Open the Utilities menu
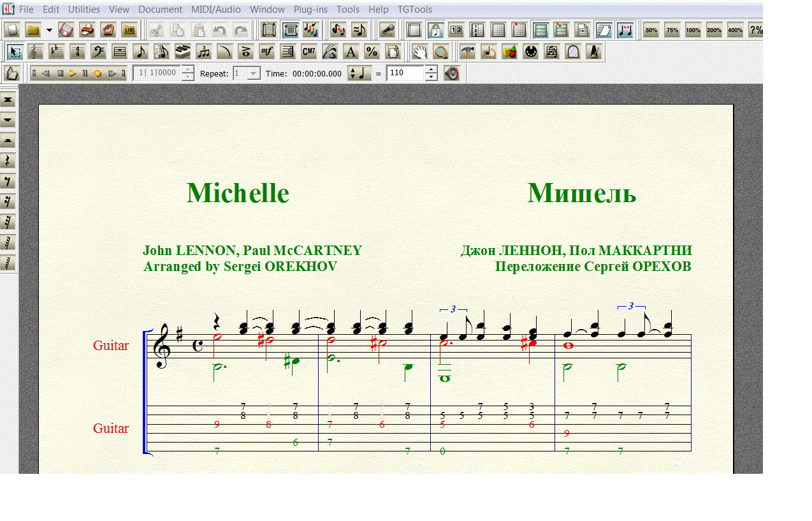This screenshot has height=521, width=812. click(x=84, y=10)
